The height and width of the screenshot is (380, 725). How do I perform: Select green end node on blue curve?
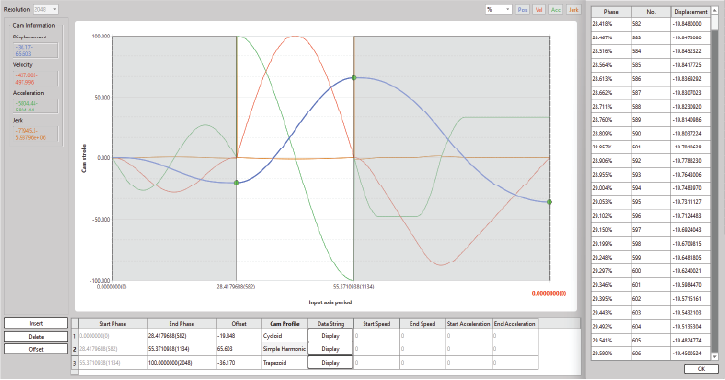coord(549,202)
